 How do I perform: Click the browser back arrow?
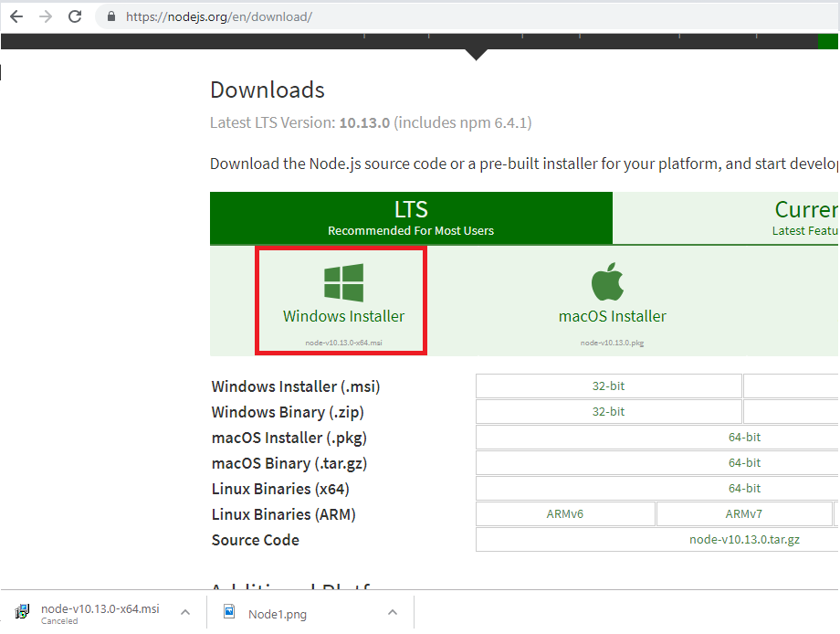tap(16, 16)
